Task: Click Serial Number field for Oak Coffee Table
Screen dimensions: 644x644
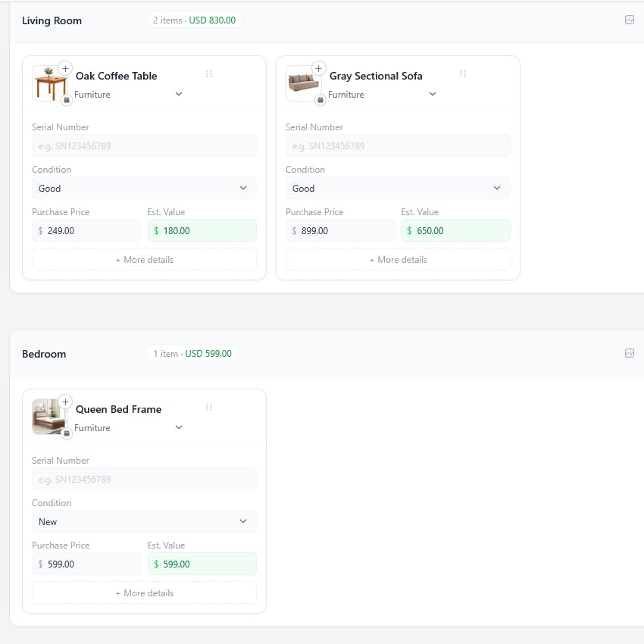Action: pos(144,145)
